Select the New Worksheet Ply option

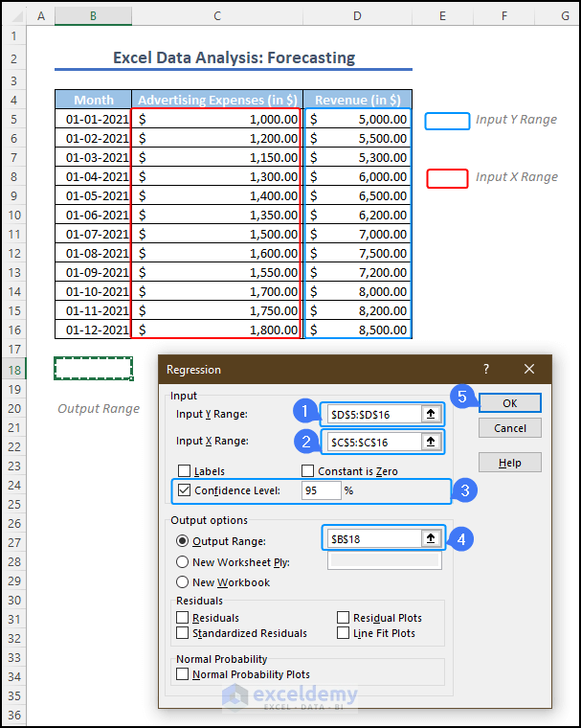tap(183, 561)
